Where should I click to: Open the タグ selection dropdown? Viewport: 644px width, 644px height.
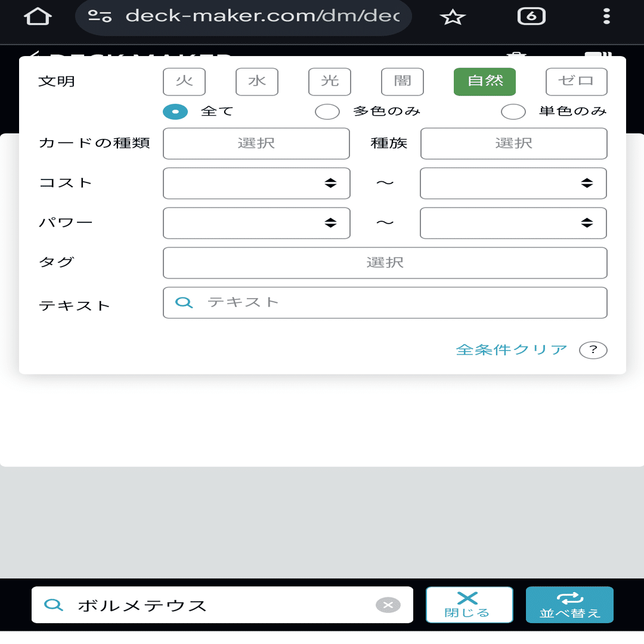[x=385, y=262]
